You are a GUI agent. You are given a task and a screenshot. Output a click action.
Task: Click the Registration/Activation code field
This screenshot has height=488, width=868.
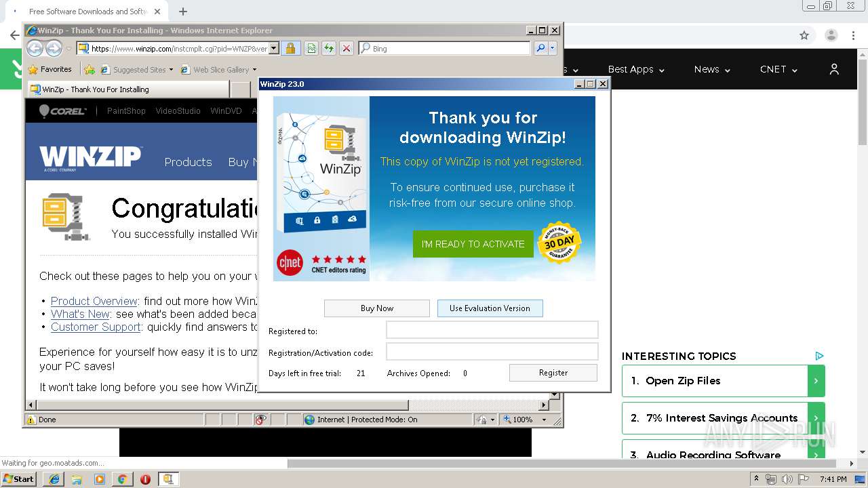492,352
